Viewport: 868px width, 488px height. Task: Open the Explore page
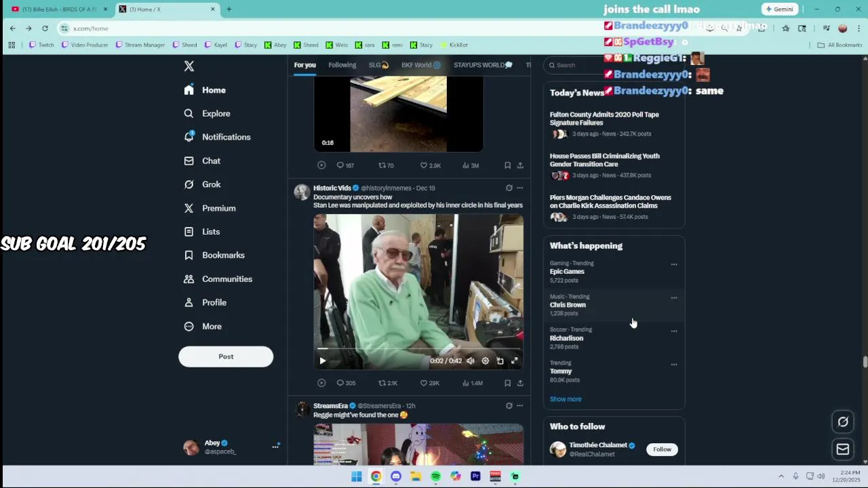tap(207, 113)
